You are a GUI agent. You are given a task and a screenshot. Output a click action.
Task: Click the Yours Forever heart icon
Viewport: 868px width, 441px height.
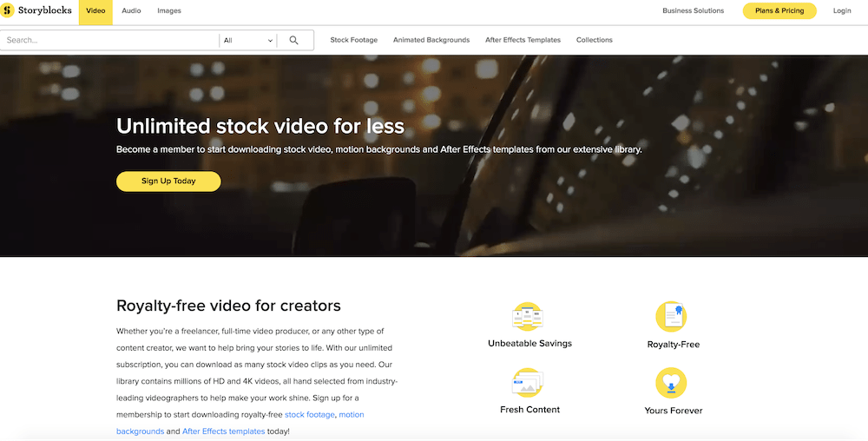coord(672,383)
